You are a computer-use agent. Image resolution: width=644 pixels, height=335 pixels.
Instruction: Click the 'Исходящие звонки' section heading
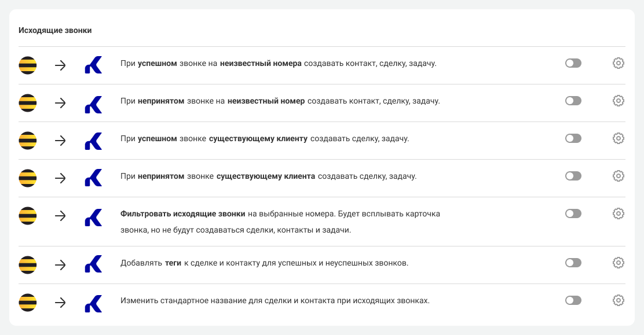click(55, 31)
